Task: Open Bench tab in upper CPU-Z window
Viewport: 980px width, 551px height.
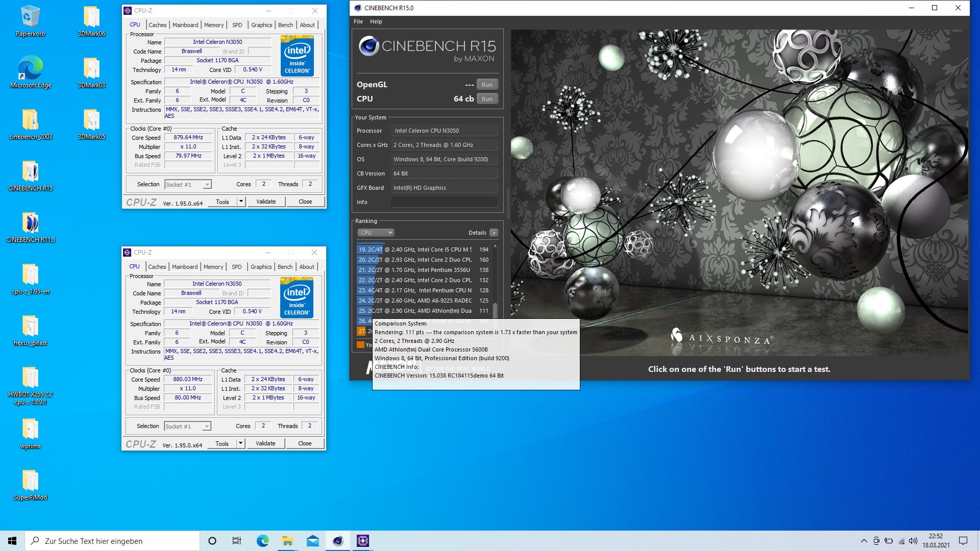Action: click(x=286, y=25)
